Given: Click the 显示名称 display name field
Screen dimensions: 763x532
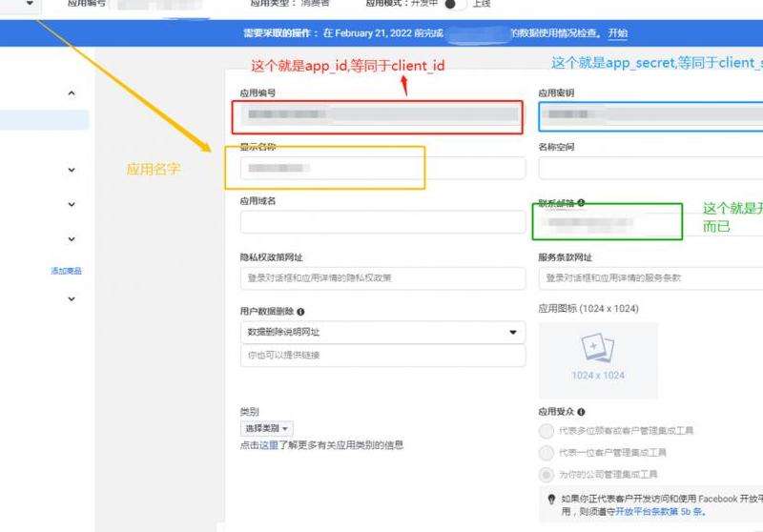Looking at the screenshot, I should click(x=383, y=168).
